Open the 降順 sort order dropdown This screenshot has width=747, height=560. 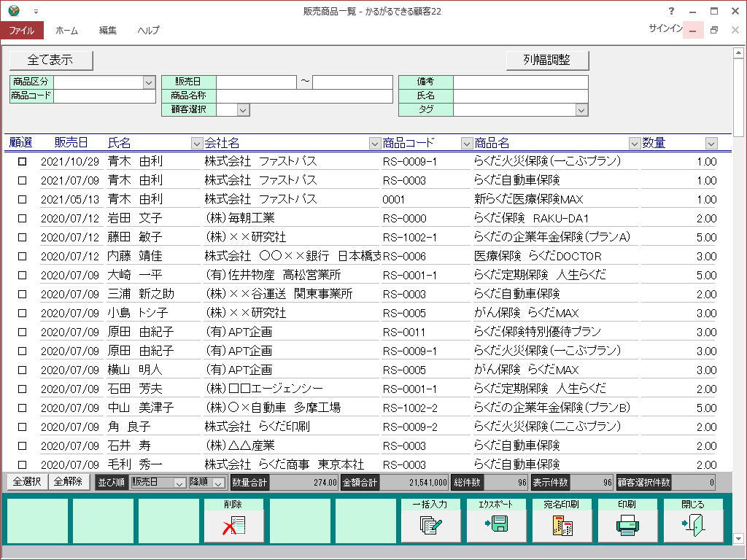click(x=218, y=483)
